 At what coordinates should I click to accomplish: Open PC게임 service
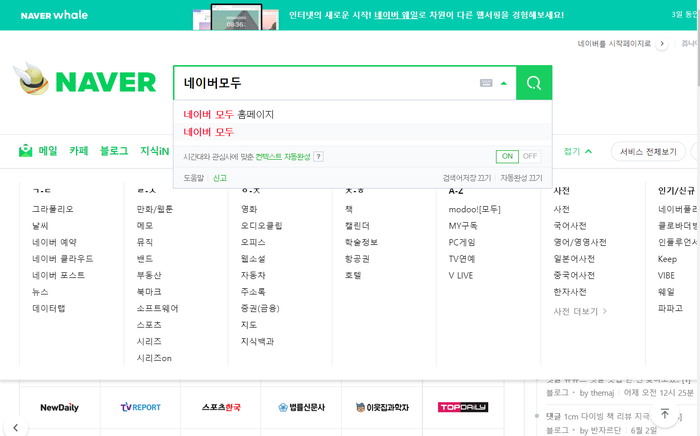[462, 242]
